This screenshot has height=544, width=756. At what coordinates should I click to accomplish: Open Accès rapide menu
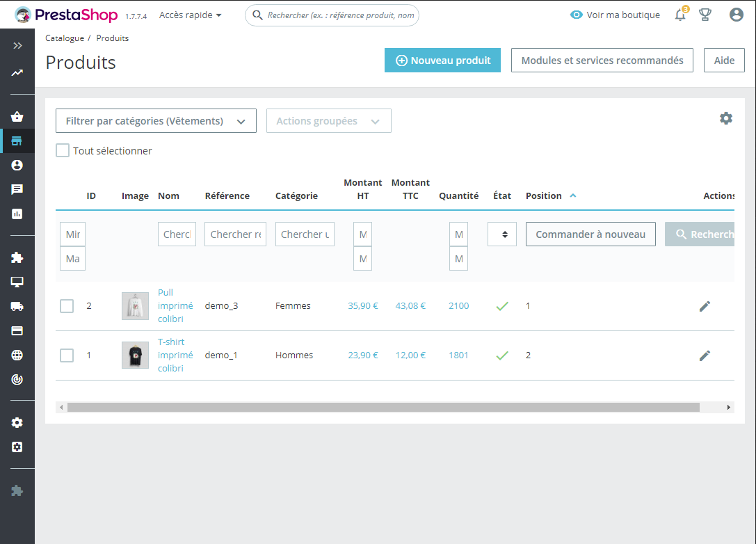click(x=191, y=15)
